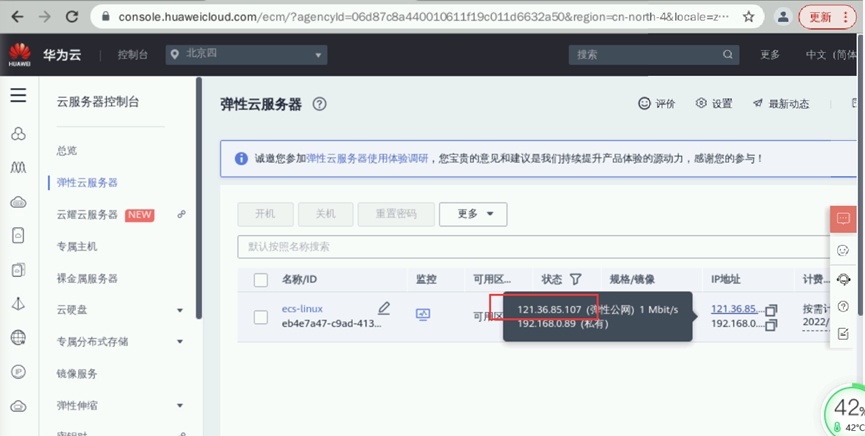Expand the 更多 actions dropdown button

(x=473, y=214)
